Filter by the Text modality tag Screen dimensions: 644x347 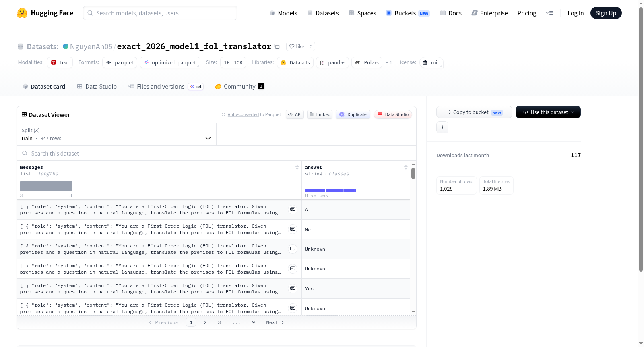click(60, 62)
